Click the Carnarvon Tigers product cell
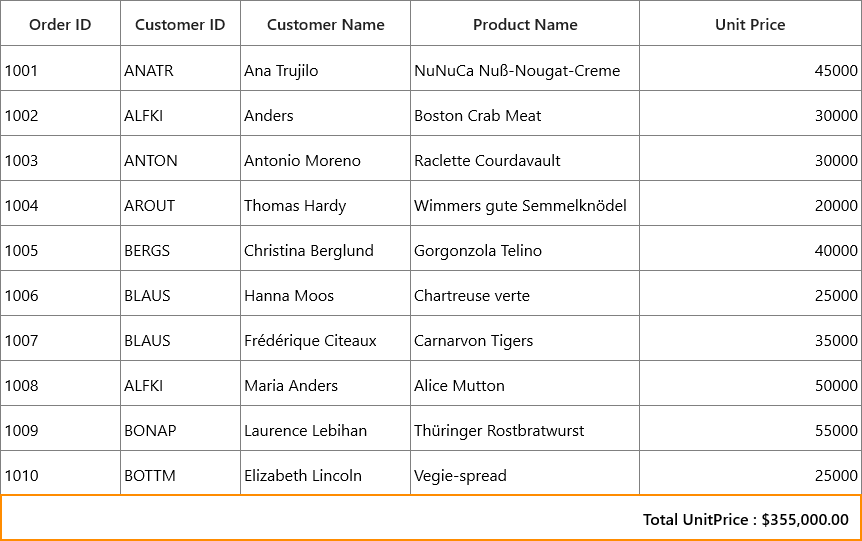Screen dimensions: 862x541 (x=525, y=339)
